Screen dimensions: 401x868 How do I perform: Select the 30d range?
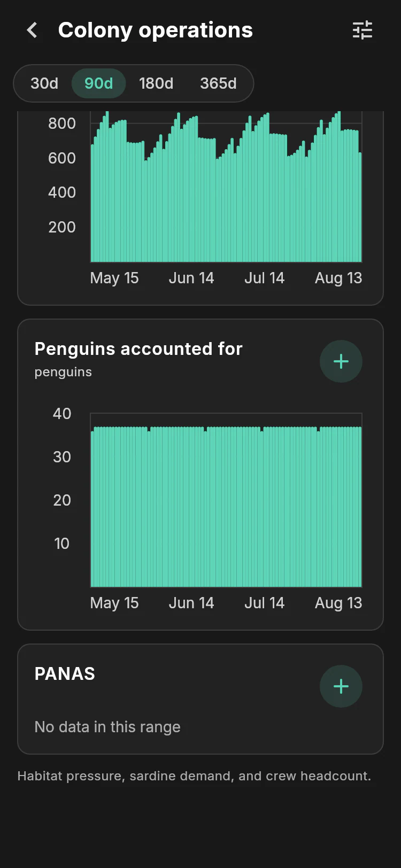coord(44,83)
